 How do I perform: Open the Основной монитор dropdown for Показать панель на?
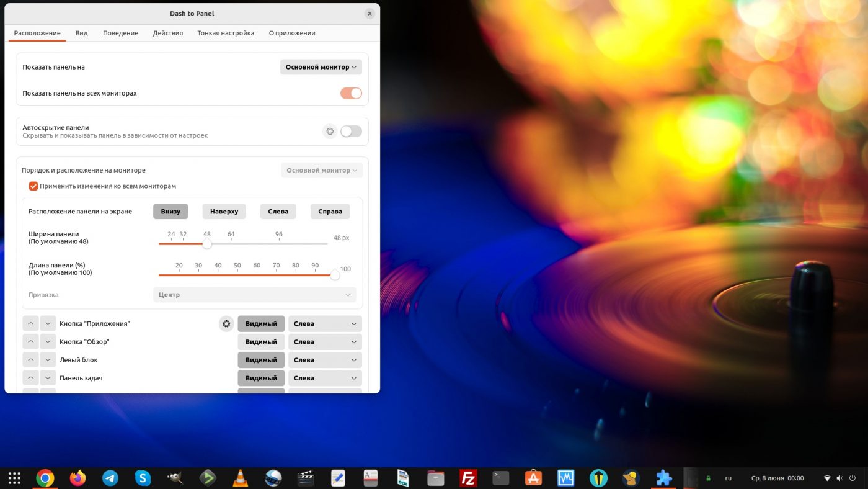[321, 67]
